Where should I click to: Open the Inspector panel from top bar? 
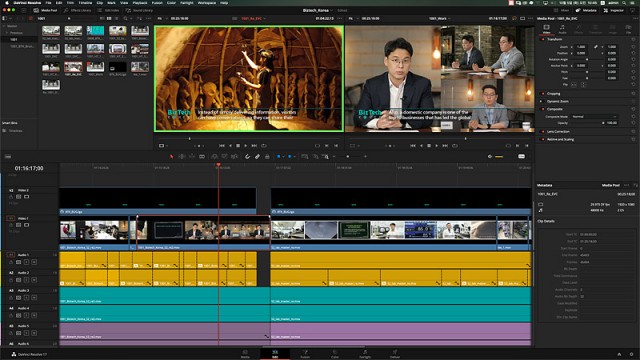(614, 10)
